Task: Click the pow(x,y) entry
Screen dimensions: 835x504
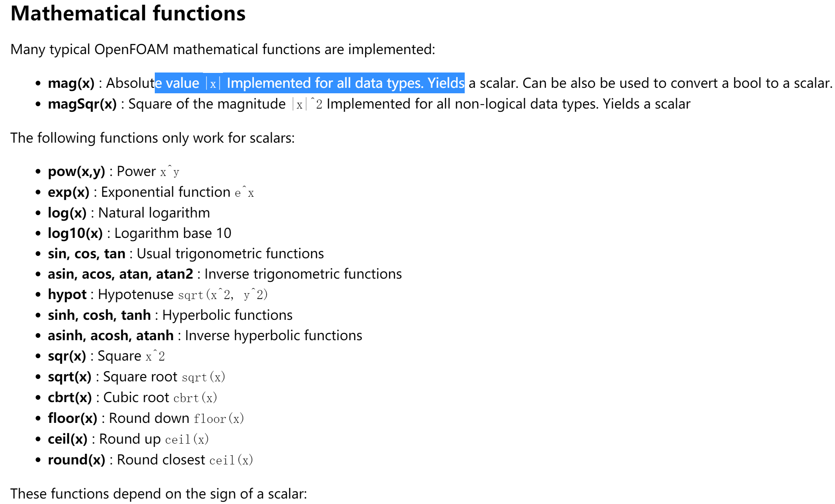Action: click(114, 172)
